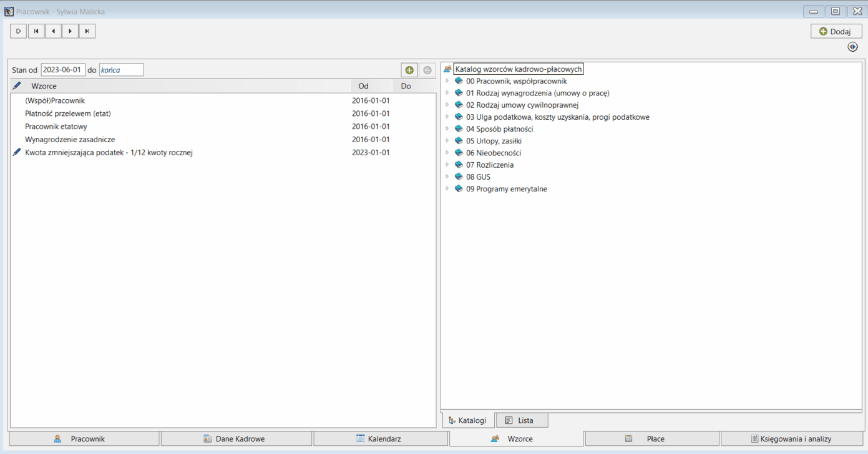Image resolution: width=868 pixels, height=454 pixels.
Task: Click the first record navigation button
Action: (36, 31)
